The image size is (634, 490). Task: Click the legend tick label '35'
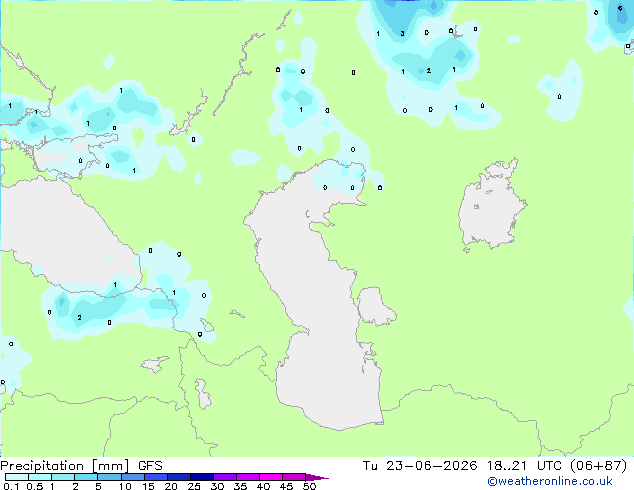240,486
